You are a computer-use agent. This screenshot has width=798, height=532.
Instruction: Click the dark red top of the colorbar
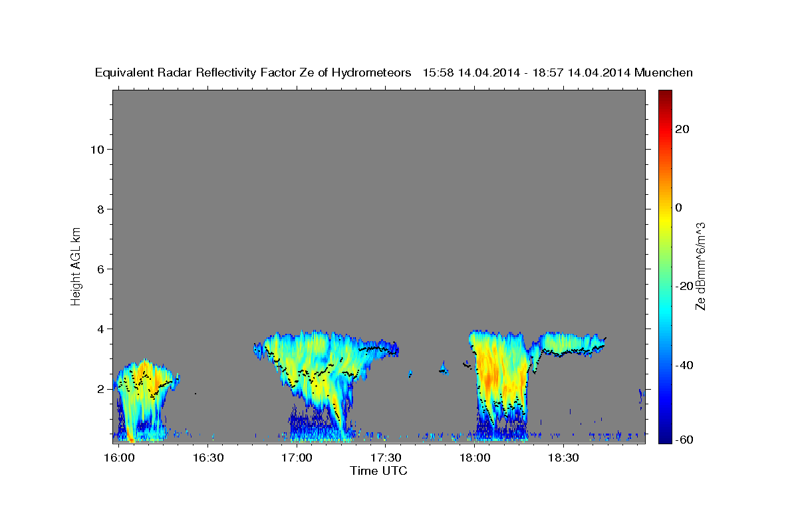(x=665, y=96)
